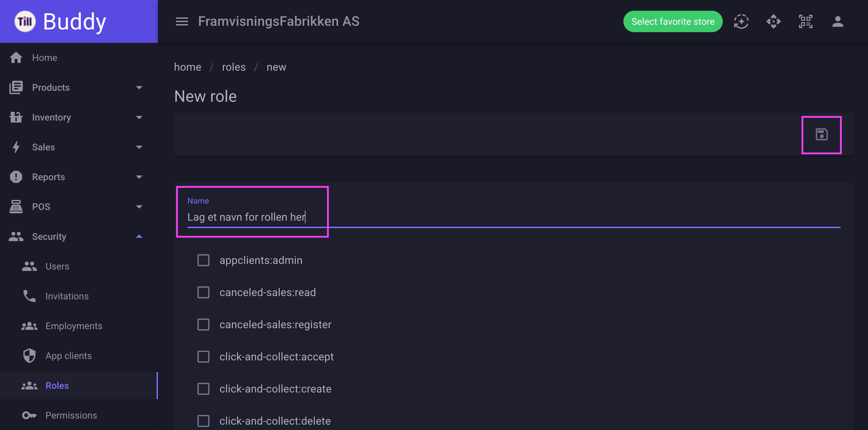Image resolution: width=868 pixels, height=430 pixels.
Task: Click the diamond grid icon in header
Action: [773, 21]
